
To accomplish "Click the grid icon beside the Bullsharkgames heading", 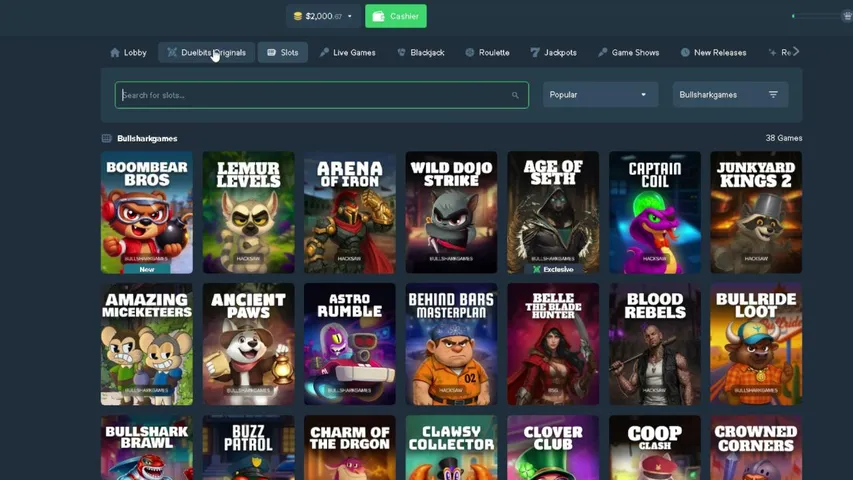I will point(107,138).
